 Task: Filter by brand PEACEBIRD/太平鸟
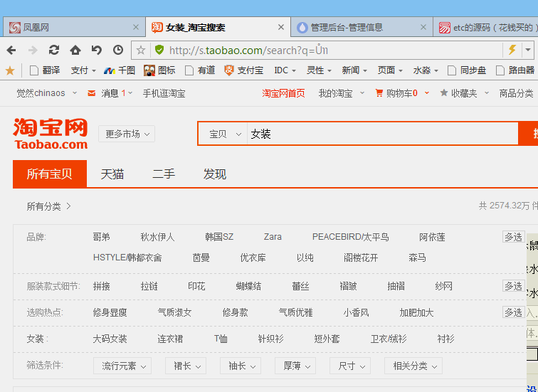point(350,237)
